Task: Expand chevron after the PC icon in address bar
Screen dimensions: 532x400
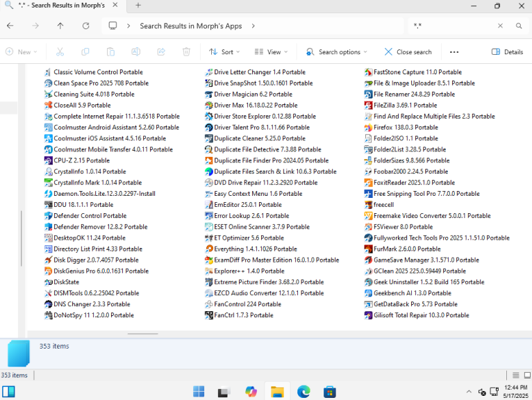Action: (128, 26)
